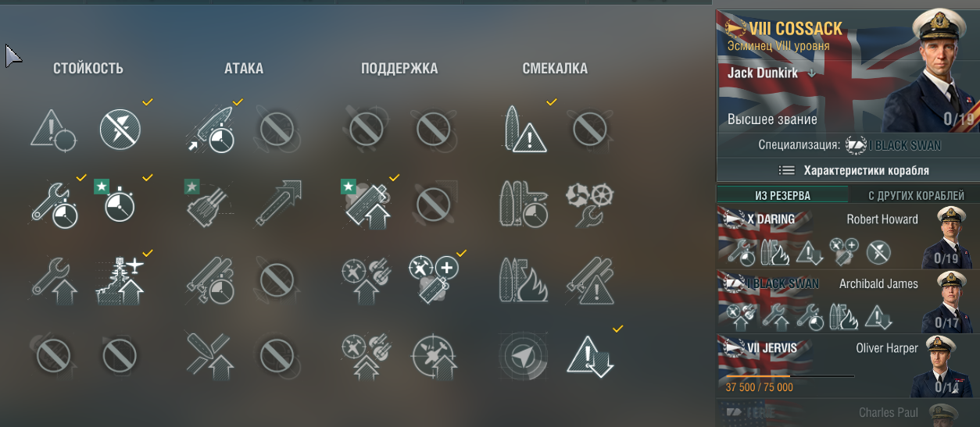This screenshot has height=427, width=980.
Task: Pick the wrench with up arrow skill
Action: pos(54,280)
